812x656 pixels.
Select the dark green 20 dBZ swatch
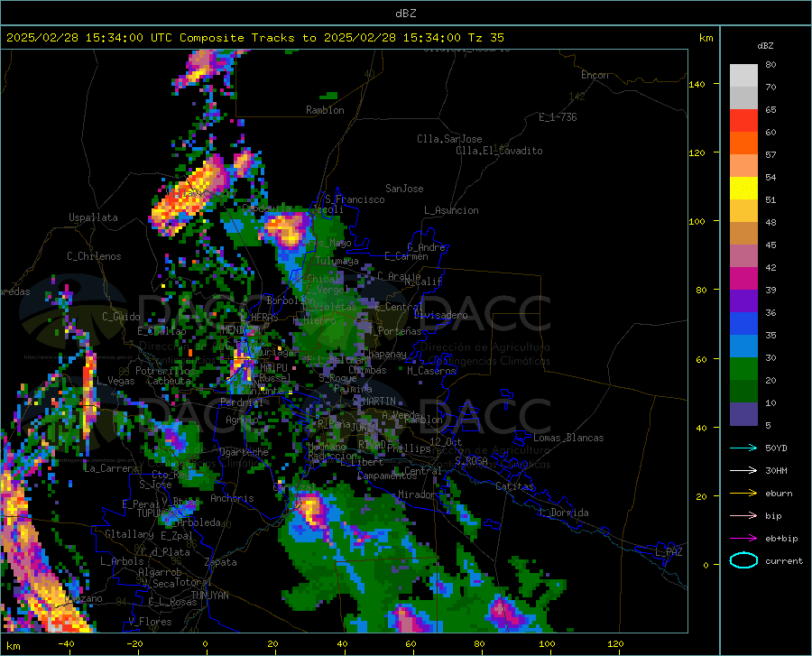(743, 392)
